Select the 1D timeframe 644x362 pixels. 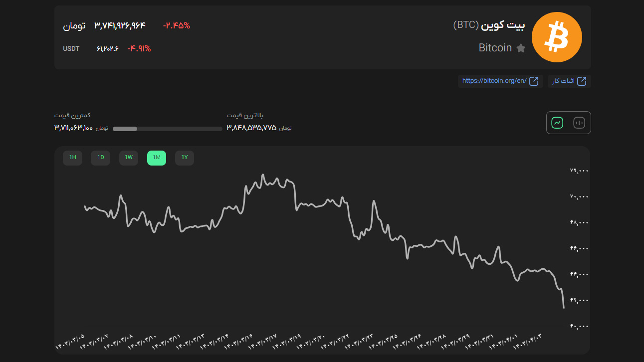pyautogui.click(x=100, y=158)
